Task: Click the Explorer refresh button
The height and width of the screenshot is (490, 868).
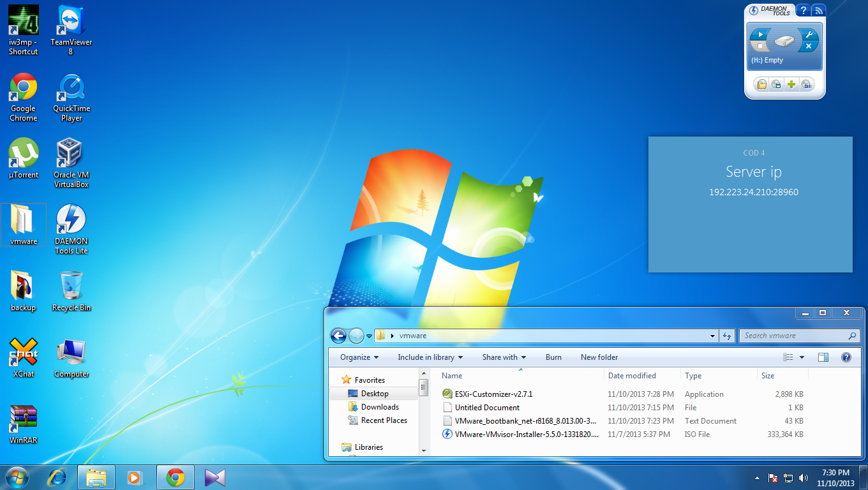Action: coord(726,336)
